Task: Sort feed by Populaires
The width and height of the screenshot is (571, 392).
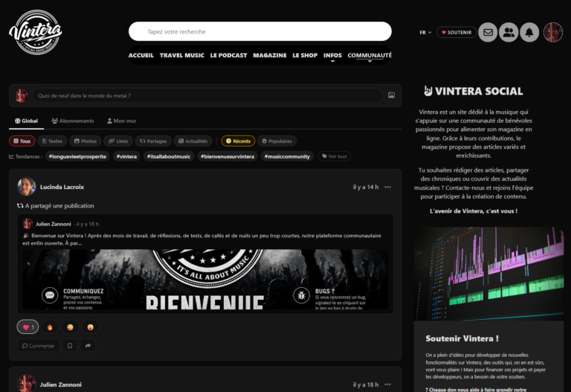Action: point(277,141)
